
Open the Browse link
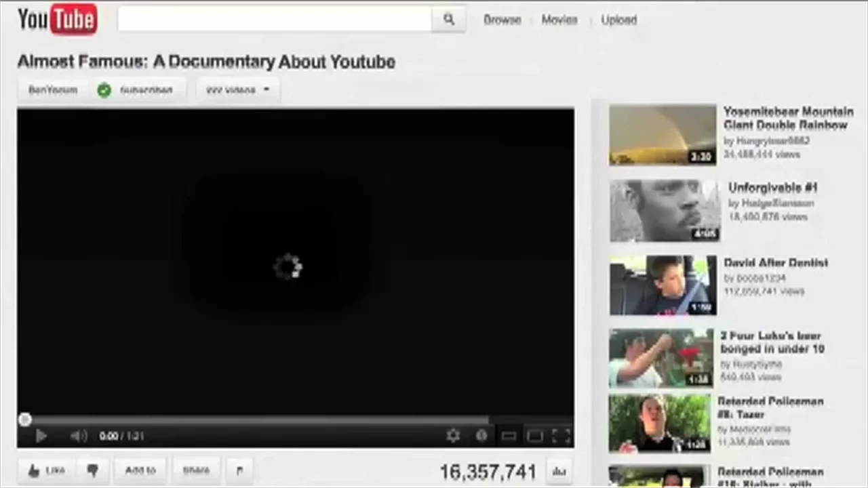click(x=502, y=20)
